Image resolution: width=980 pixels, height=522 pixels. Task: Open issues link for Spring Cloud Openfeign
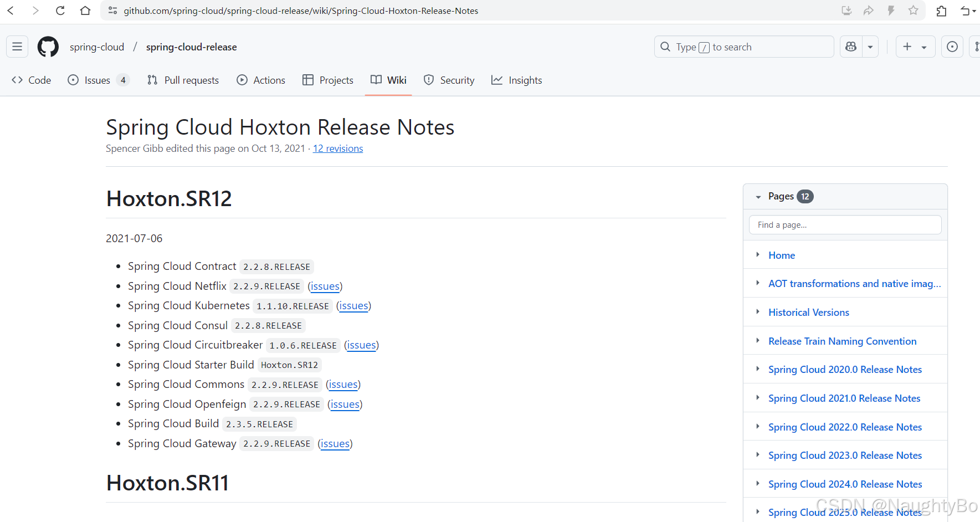[345, 405]
